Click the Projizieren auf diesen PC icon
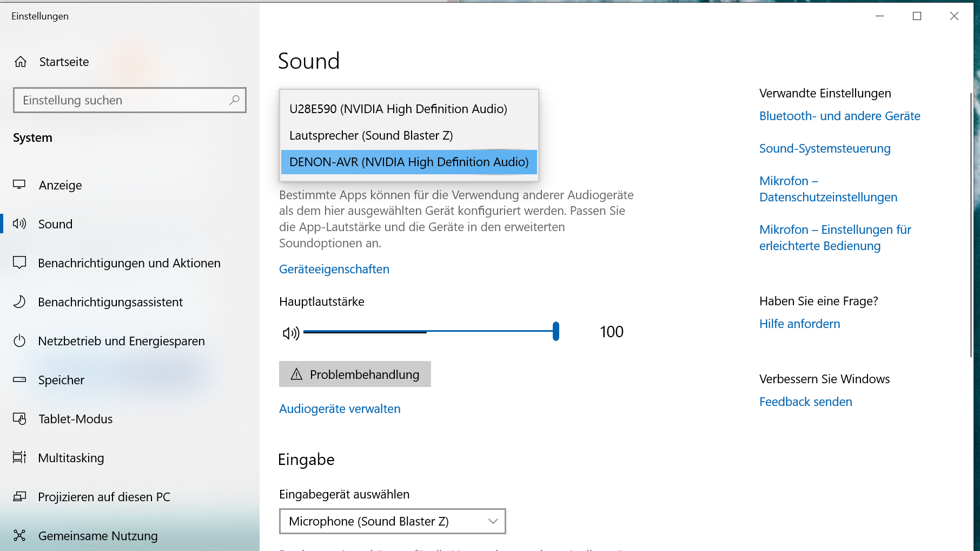 (x=19, y=496)
